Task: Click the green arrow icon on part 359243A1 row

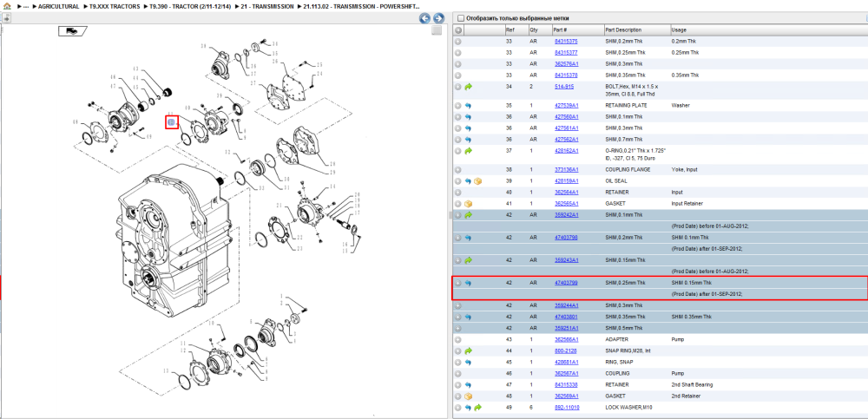Action: (469, 260)
